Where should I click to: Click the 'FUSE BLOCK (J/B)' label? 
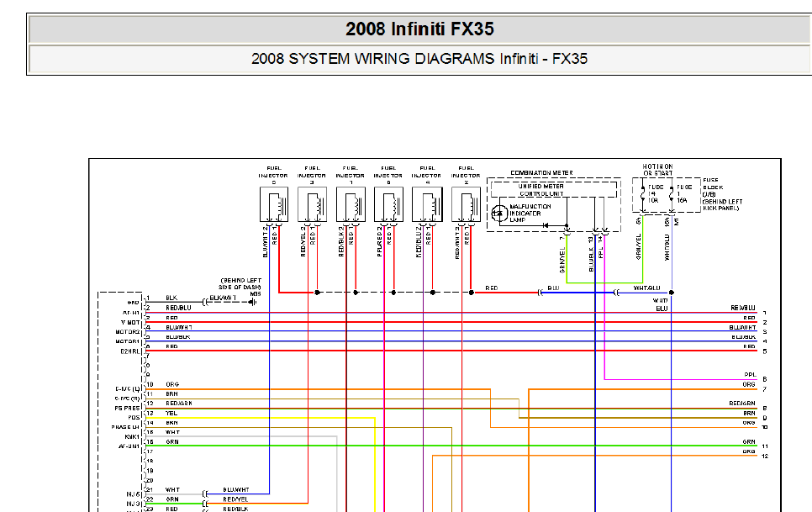tap(713, 187)
